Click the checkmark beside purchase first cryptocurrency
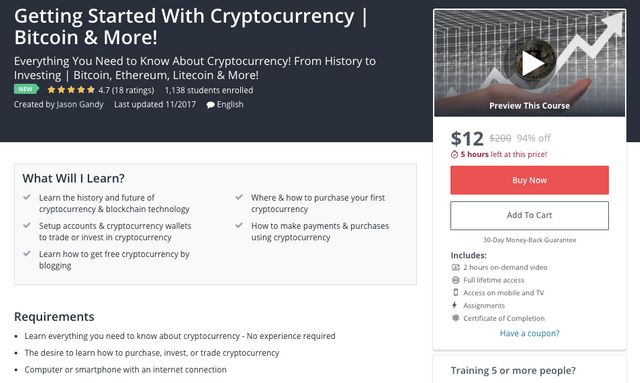 (239, 198)
